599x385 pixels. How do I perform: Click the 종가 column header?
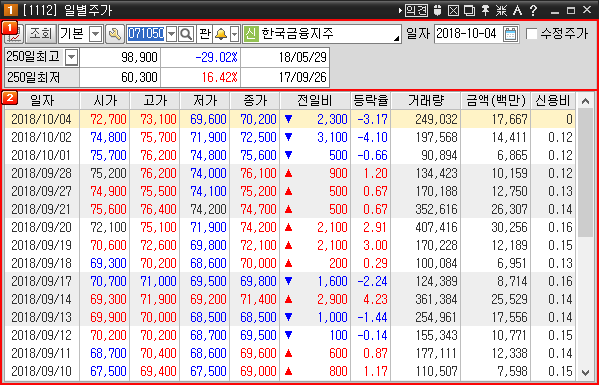click(x=255, y=101)
